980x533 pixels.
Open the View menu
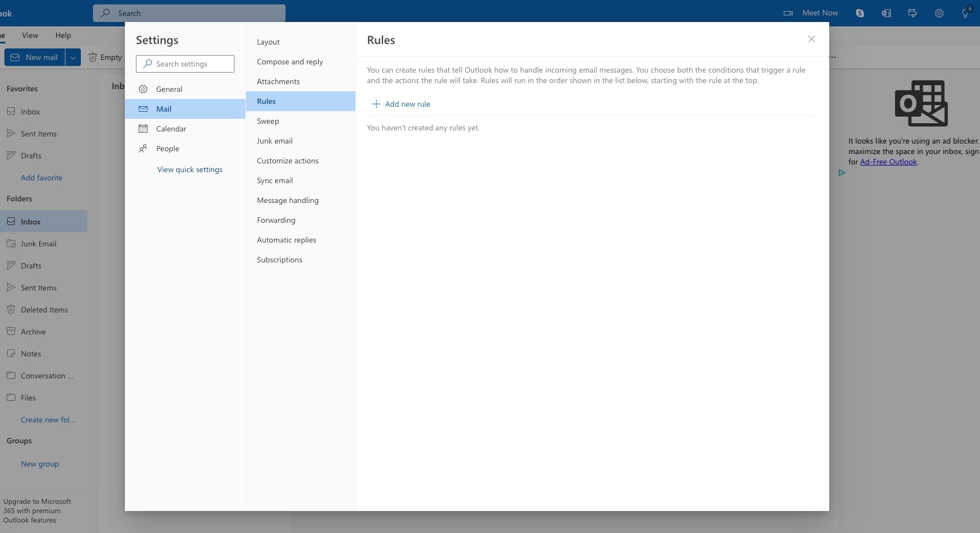tap(30, 35)
